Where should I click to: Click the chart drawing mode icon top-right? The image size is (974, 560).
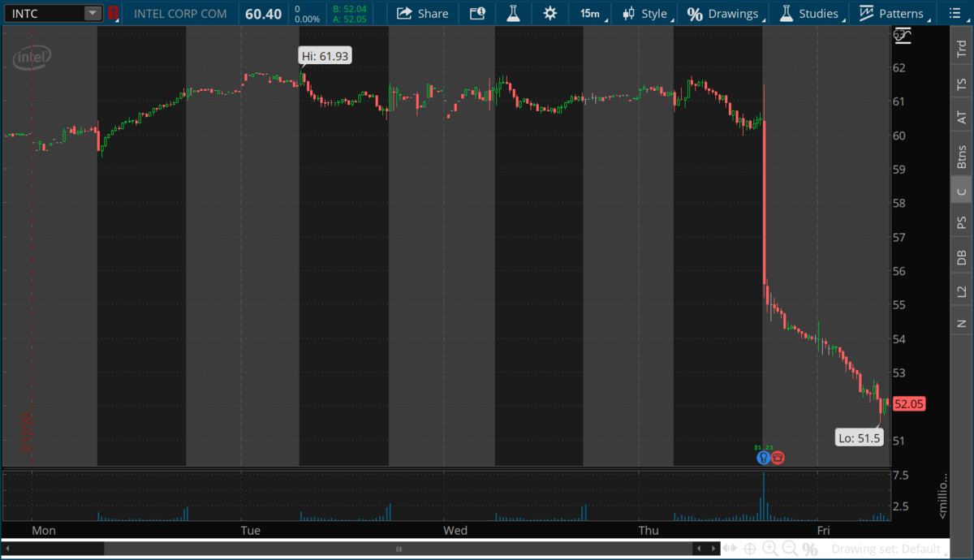[x=903, y=36]
